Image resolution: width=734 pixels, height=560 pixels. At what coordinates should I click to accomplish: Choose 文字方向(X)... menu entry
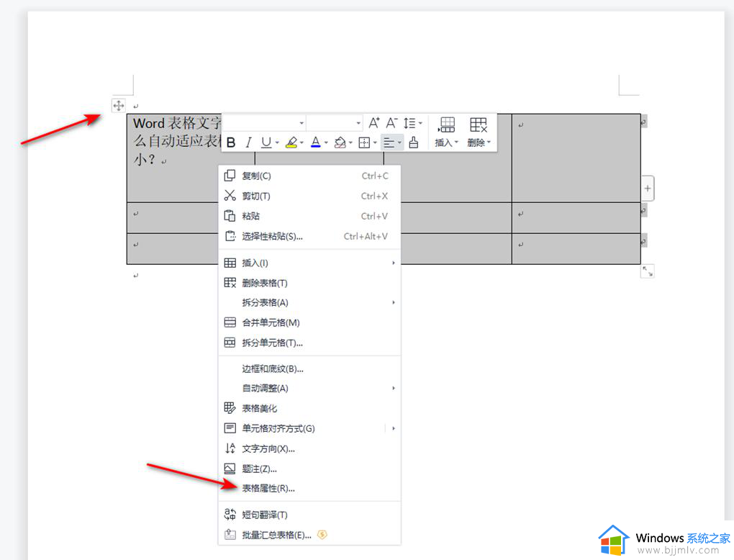pyautogui.click(x=309, y=448)
